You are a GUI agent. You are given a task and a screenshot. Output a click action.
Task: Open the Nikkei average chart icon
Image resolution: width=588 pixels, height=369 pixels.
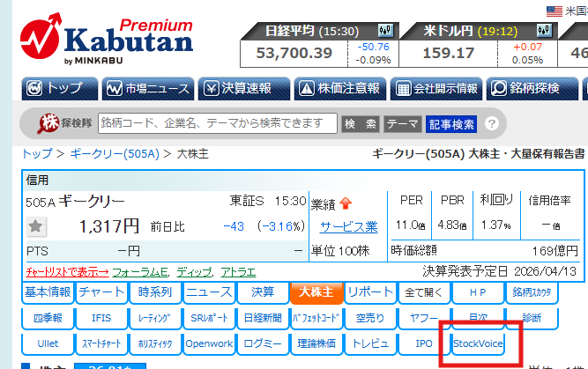[385, 30]
